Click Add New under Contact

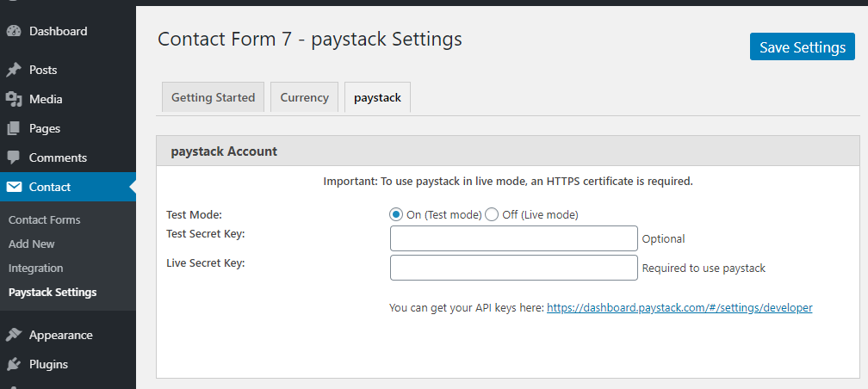point(32,244)
